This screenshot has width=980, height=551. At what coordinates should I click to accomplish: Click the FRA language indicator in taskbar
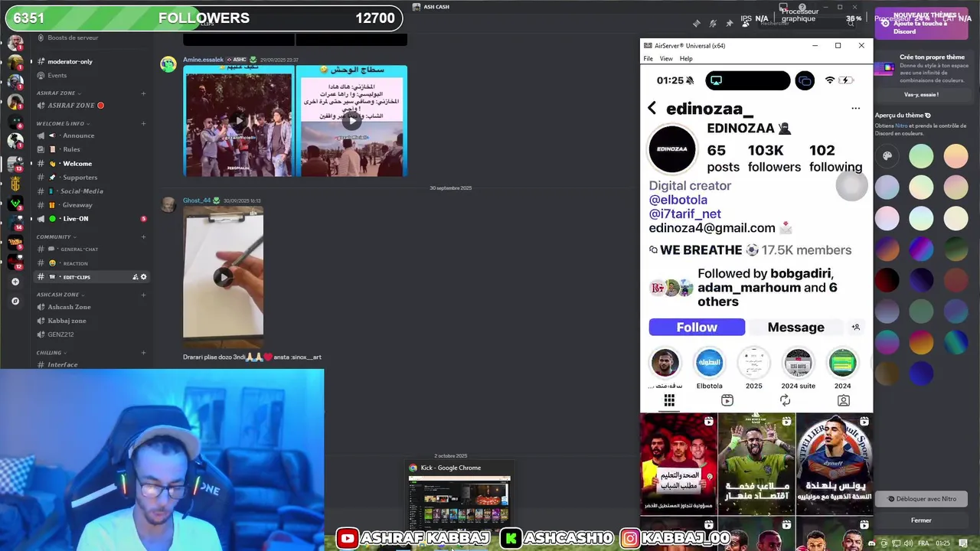click(923, 543)
